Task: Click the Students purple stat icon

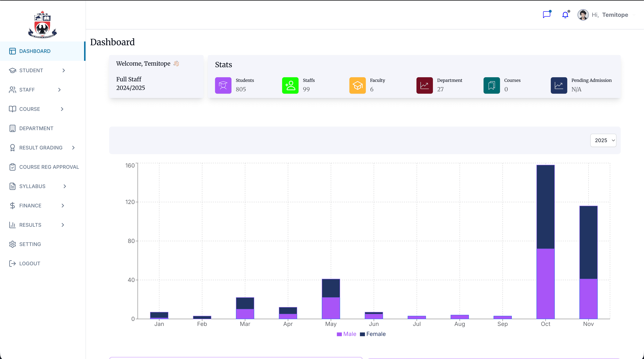Action: click(223, 85)
